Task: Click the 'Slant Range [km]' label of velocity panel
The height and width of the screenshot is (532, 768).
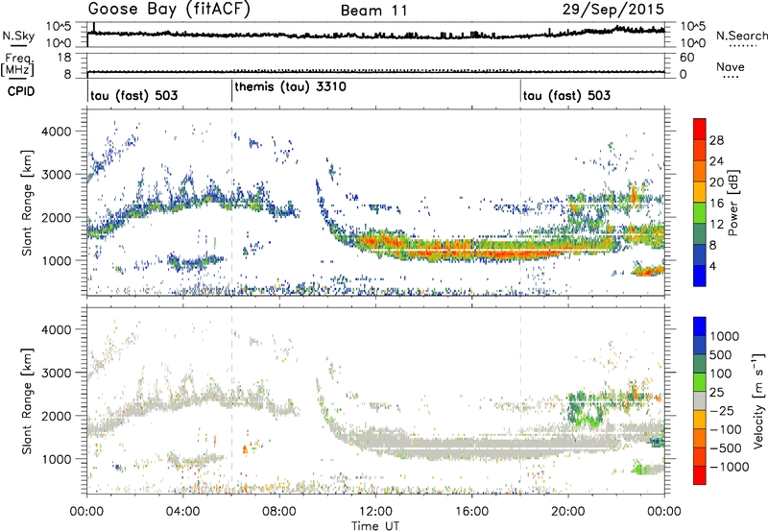Action: [x=27, y=401]
